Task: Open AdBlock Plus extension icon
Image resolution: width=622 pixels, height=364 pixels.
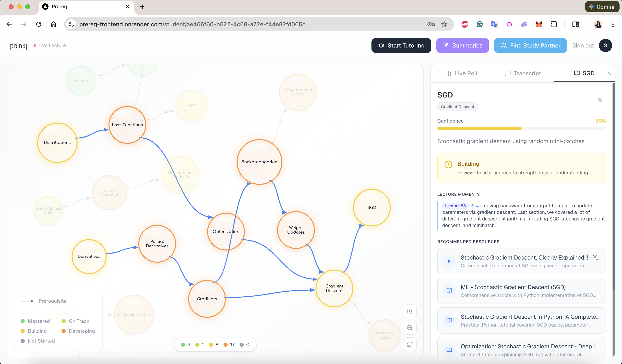Action: (465, 24)
